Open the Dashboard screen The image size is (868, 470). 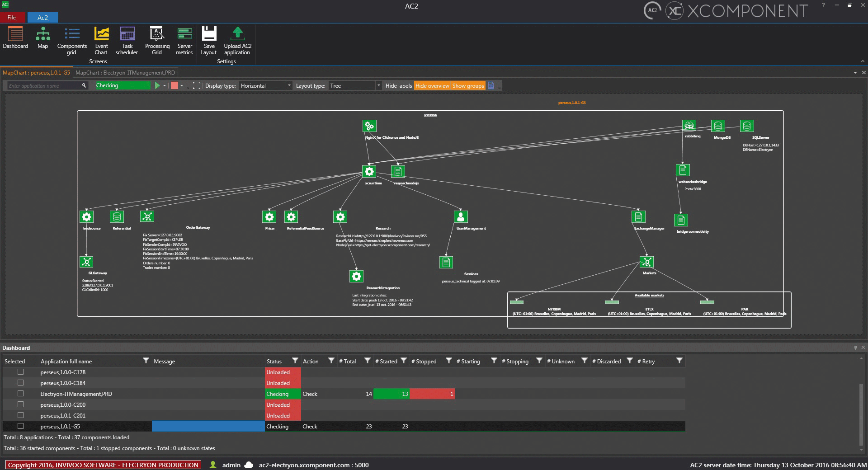(x=15, y=38)
